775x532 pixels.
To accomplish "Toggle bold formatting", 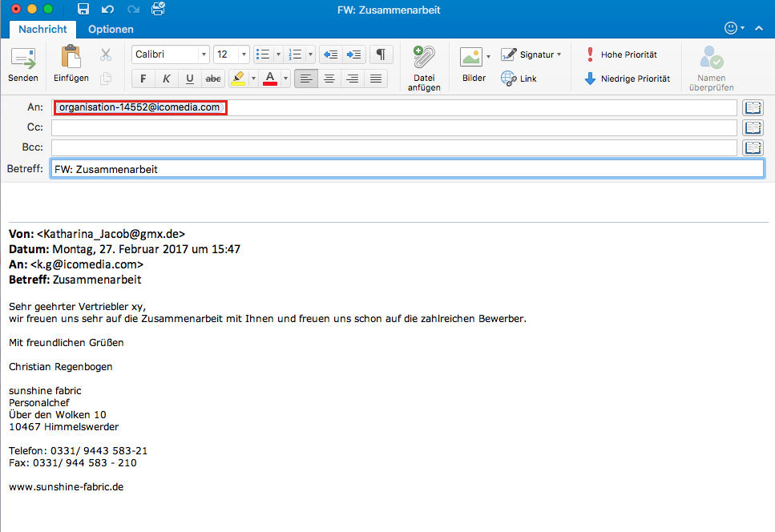I will (x=143, y=79).
